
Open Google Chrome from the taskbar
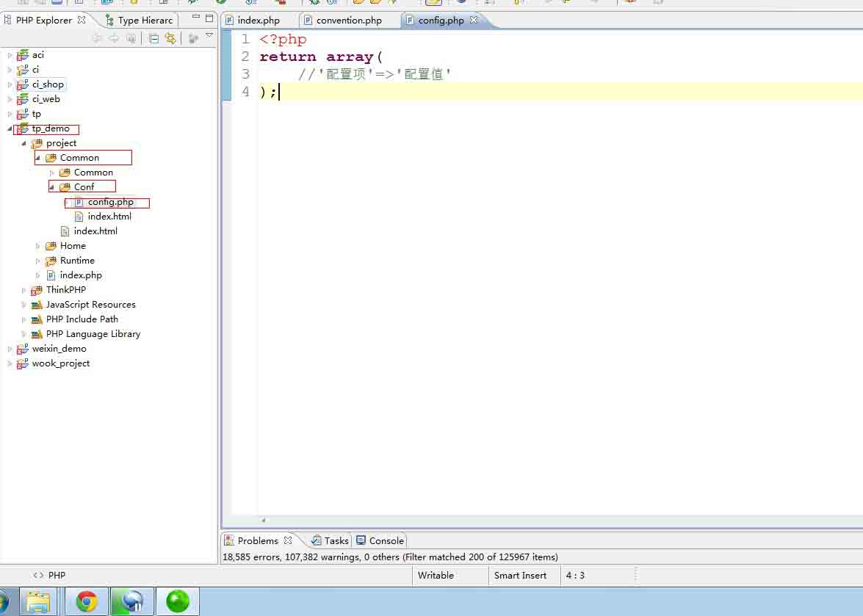pyautogui.click(x=87, y=601)
